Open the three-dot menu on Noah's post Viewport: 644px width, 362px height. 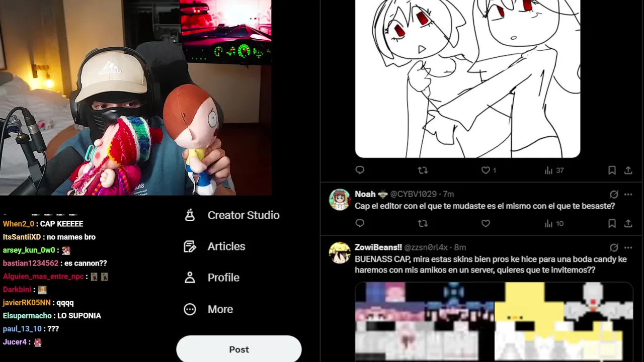pyautogui.click(x=628, y=194)
